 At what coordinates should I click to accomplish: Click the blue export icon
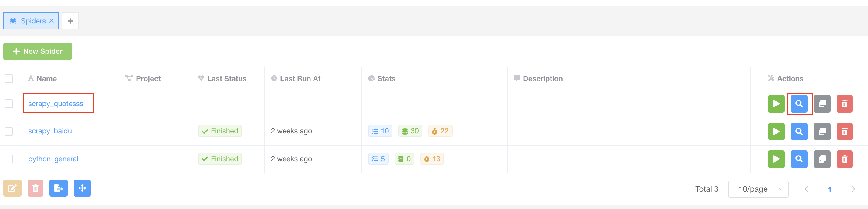(x=58, y=188)
